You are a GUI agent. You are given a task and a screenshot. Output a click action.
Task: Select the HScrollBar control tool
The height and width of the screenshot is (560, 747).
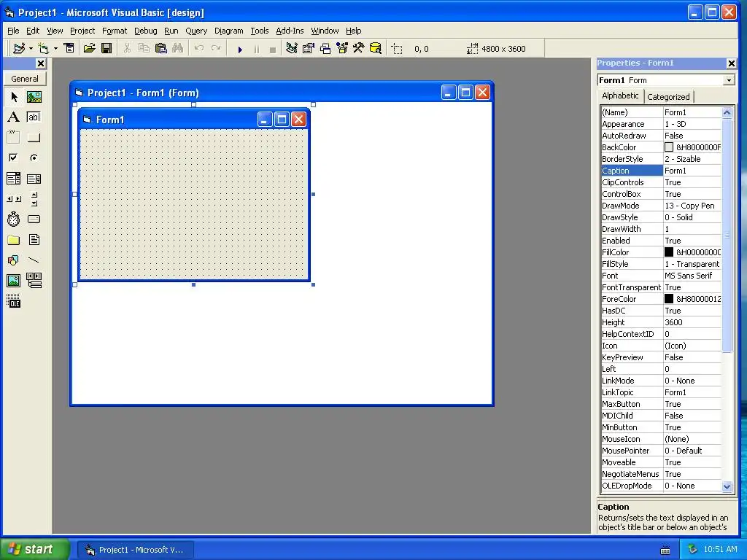click(14, 199)
